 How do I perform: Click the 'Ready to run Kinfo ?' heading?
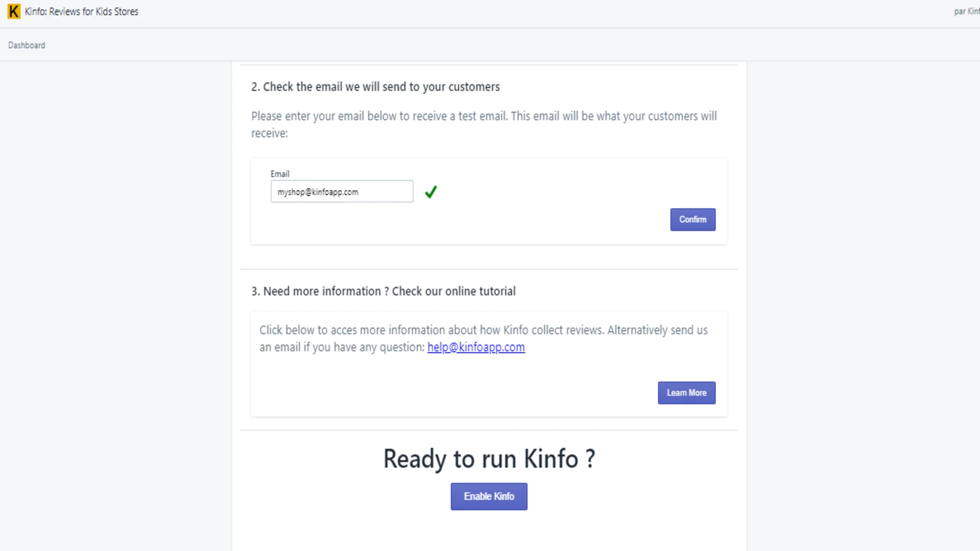(x=489, y=459)
